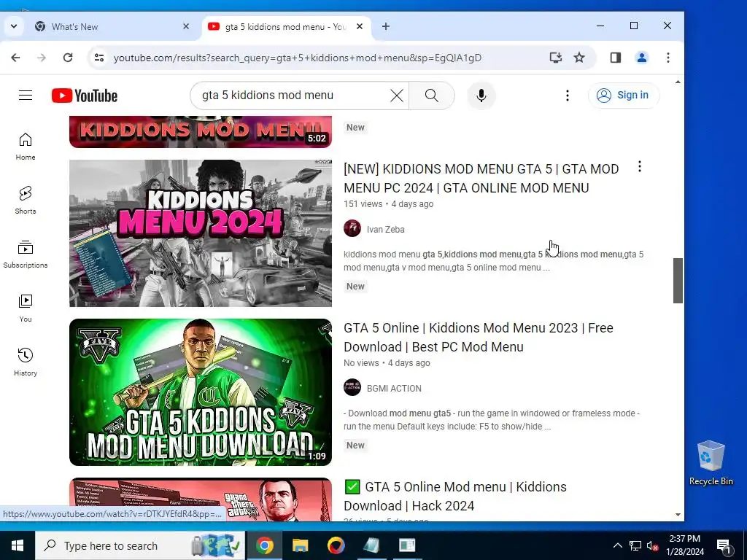Image resolution: width=747 pixels, height=560 pixels.
Task: Open Chrome three-dot menu
Action: coord(668,58)
